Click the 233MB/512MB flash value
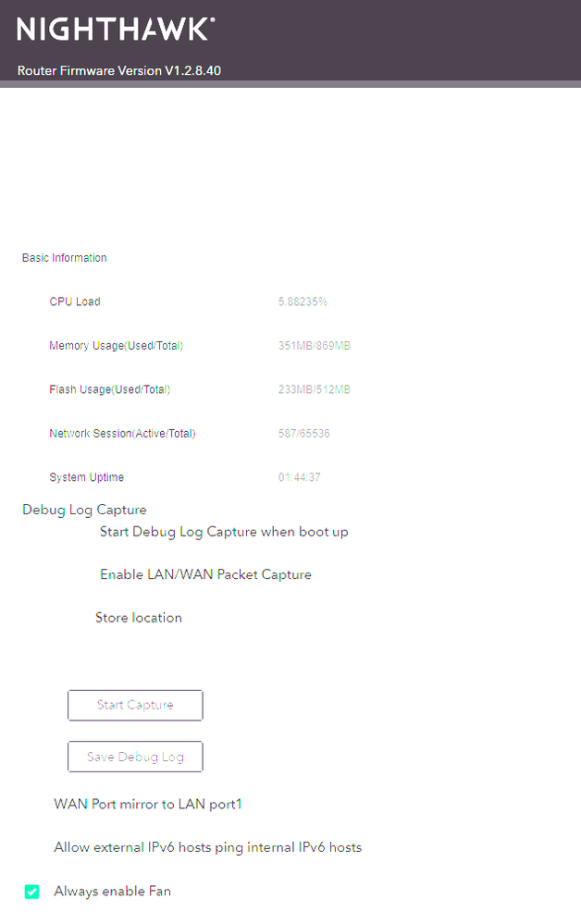 point(315,389)
